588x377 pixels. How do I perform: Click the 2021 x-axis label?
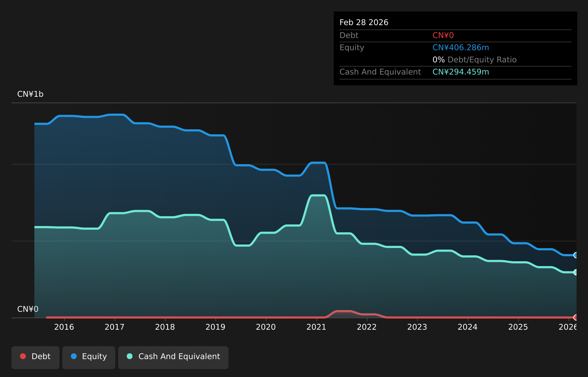pyautogui.click(x=317, y=327)
